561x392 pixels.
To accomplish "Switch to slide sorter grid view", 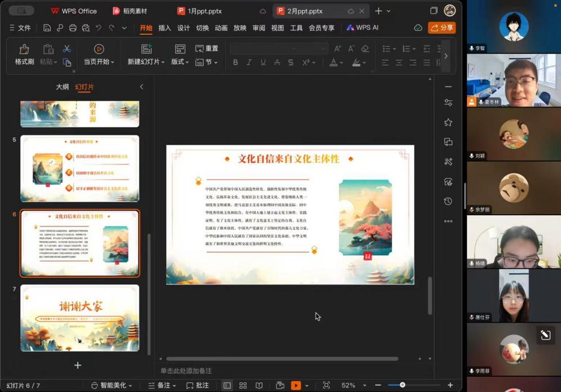I will [x=243, y=385].
